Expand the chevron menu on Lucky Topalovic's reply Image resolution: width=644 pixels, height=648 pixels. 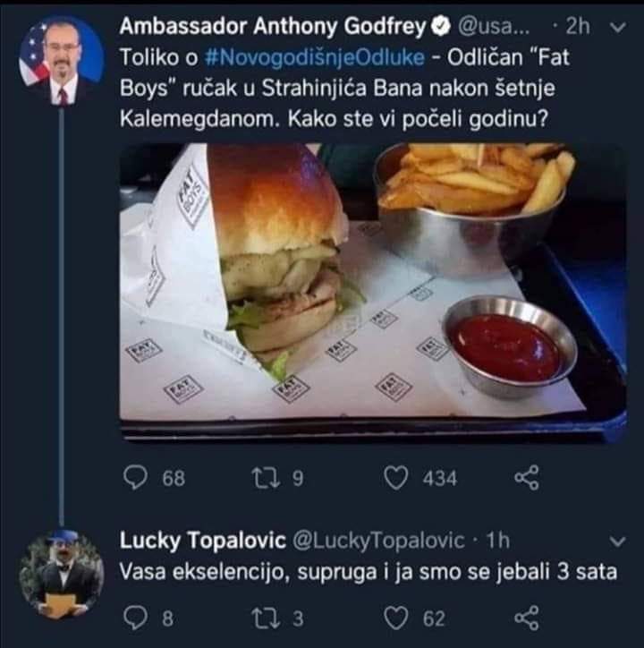[618, 541]
